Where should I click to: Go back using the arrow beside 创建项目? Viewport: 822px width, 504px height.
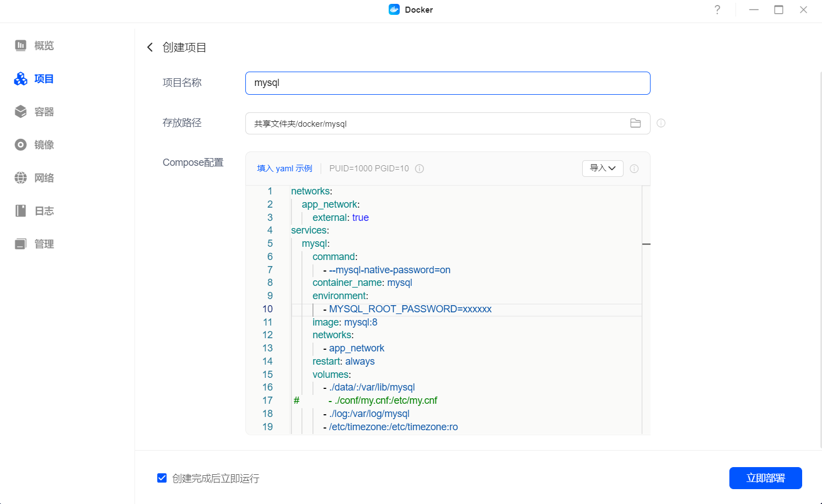click(x=150, y=47)
